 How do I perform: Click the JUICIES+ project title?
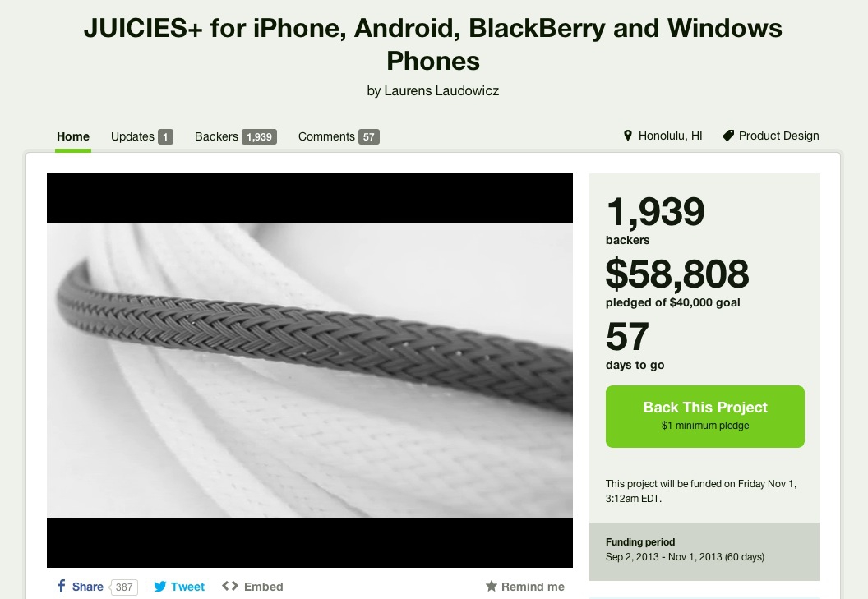tap(433, 44)
